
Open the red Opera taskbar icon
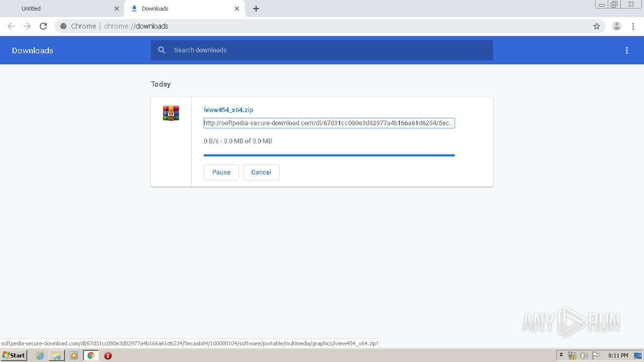pos(108,355)
